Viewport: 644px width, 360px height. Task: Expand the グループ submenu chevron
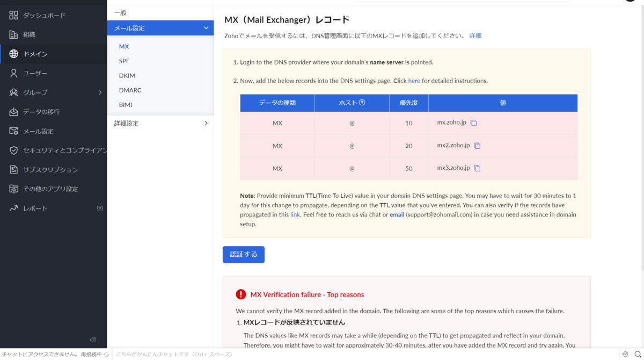[100, 92]
